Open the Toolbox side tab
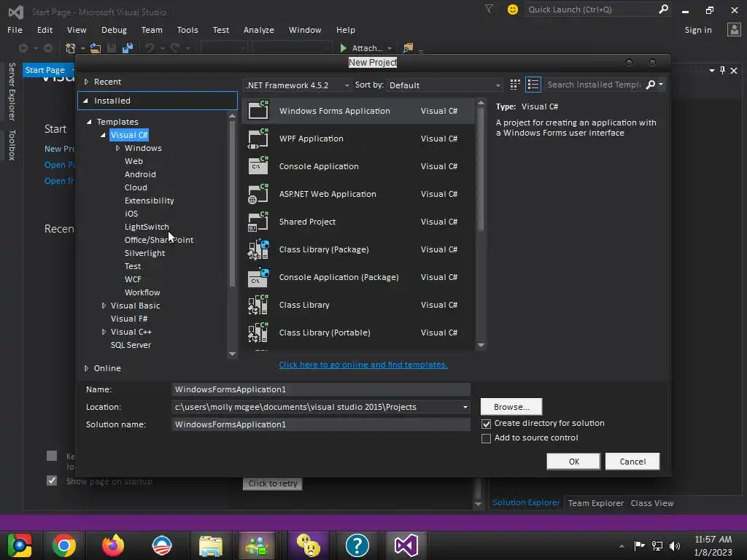Screen dimensions: 747x560 coord(12,145)
